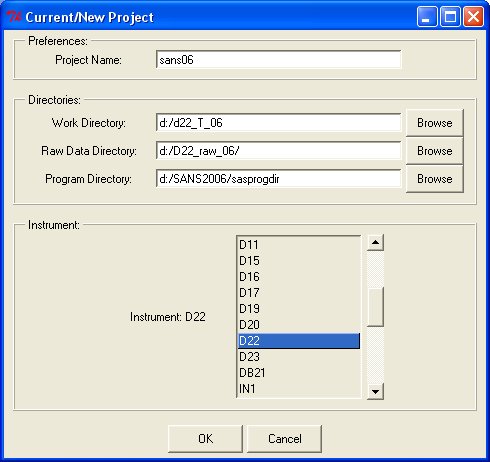490x462 pixels.
Task: Select D23 from the instrument list
Action: (x=299, y=357)
